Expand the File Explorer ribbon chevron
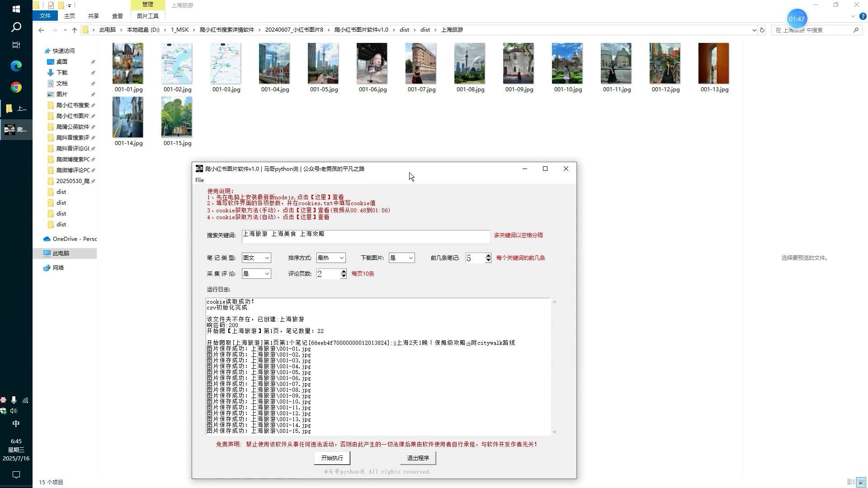Image resolution: width=868 pixels, height=488 pixels. [x=853, y=16]
